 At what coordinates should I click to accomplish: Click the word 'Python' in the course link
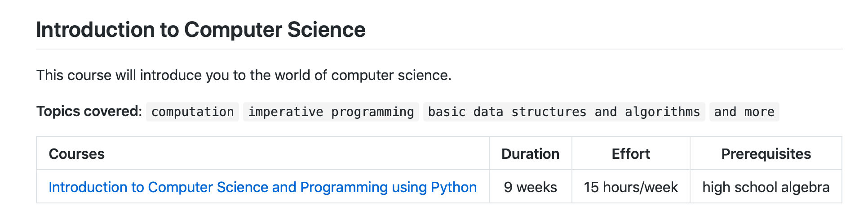[x=454, y=187]
